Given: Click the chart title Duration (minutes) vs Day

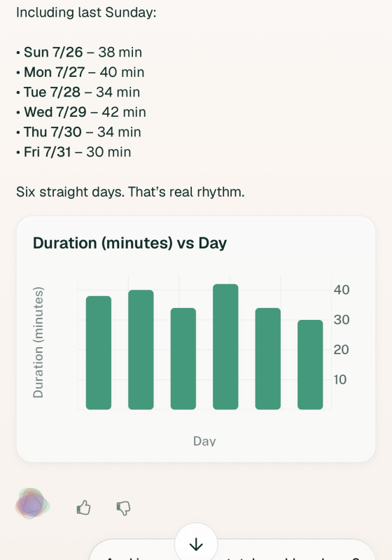Looking at the screenshot, I should coord(130,243).
